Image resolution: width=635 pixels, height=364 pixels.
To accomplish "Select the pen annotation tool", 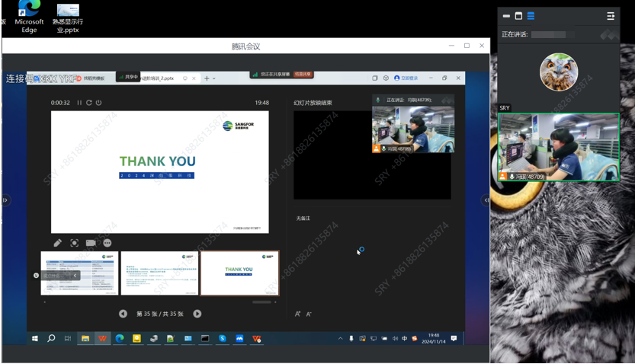I will (x=58, y=243).
